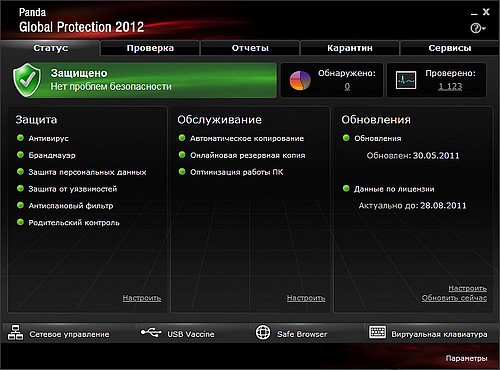This screenshot has width=500, height=370.
Task: Select the Данные по лицензии label
Action: pos(394,189)
